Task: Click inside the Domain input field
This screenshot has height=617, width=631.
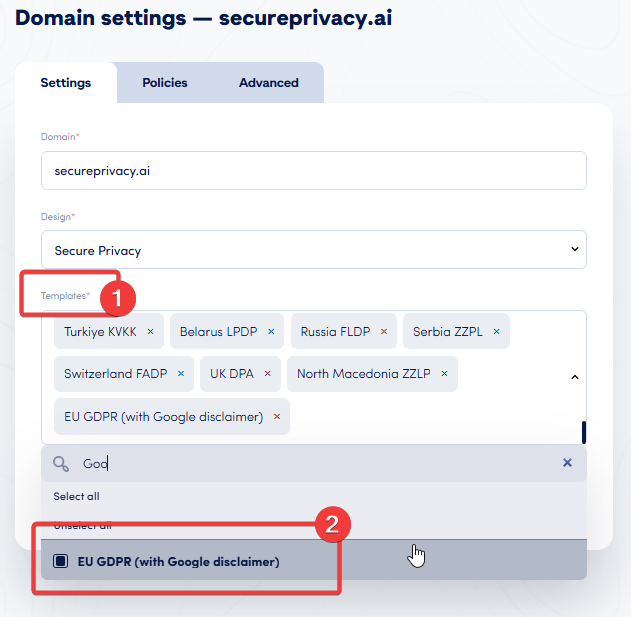Action: [314, 171]
